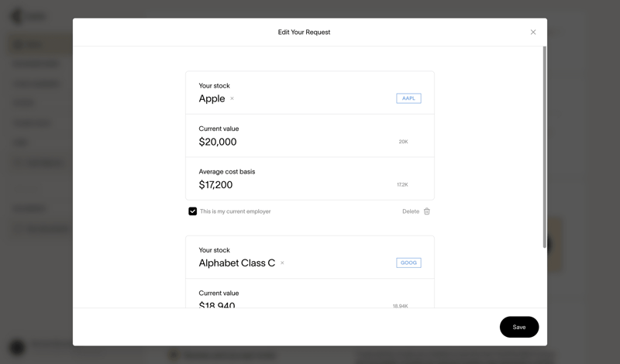Image resolution: width=620 pixels, height=364 pixels.
Task: Click the Delete text link
Action: click(x=410, y=211)
